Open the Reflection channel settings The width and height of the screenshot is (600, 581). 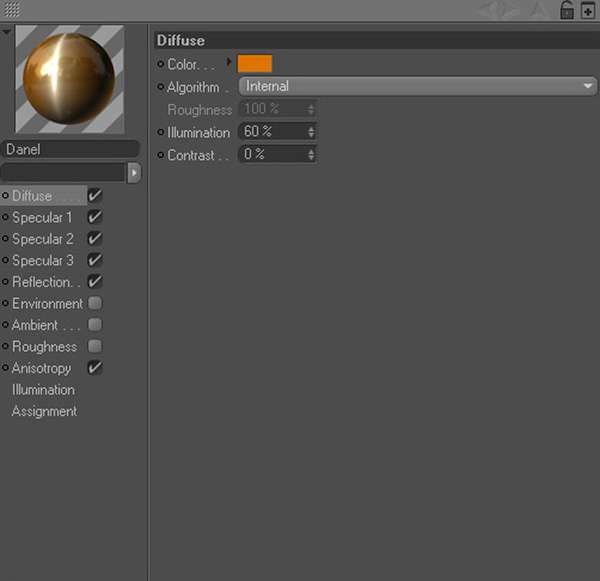(x=46, y=282)
